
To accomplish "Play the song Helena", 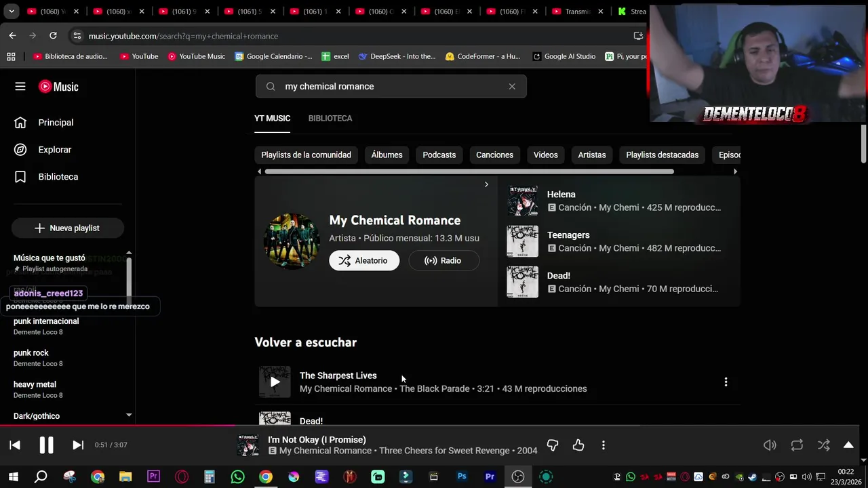I will click(x=561, y=195).
